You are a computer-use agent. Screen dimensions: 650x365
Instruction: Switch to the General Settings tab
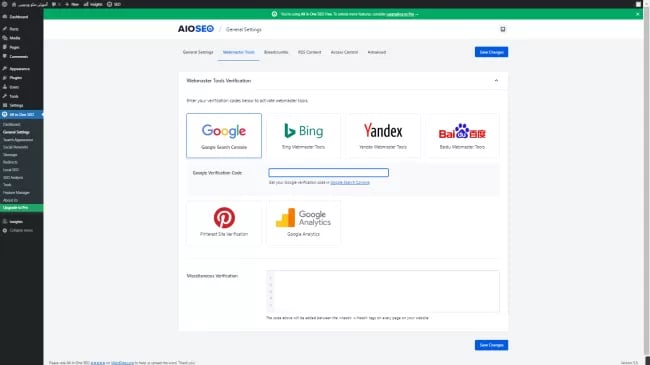[198, 52]
